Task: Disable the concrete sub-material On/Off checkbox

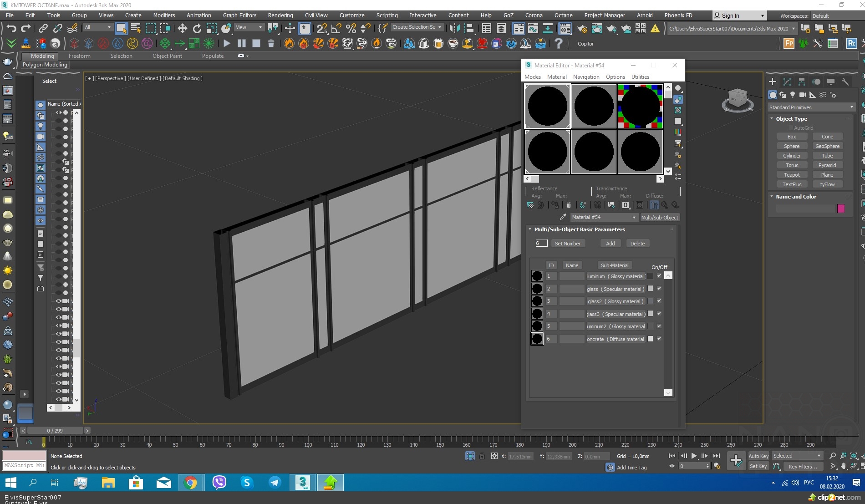Action: (659, 339)
